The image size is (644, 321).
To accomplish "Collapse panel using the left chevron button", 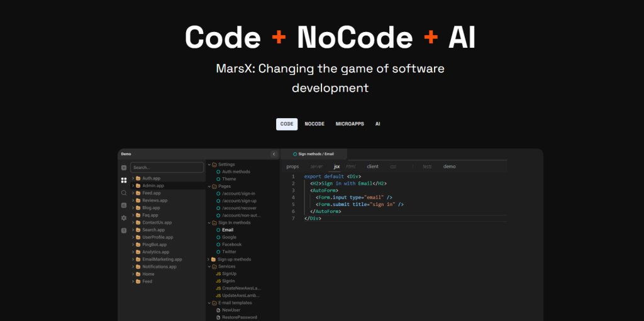I will (x=274, y=154).
